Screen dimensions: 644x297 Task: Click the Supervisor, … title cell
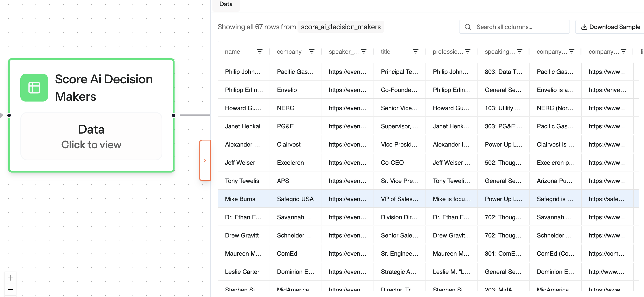point(400,126)
